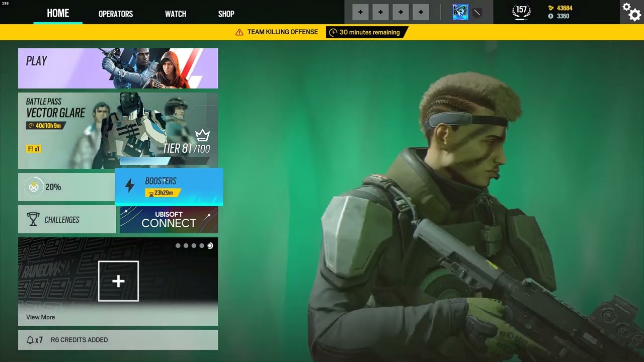Select the first news carousel dot
Image resolution: width=644 pixels, height=362 pixels.
pyautogui.click(x=178, y=246)
